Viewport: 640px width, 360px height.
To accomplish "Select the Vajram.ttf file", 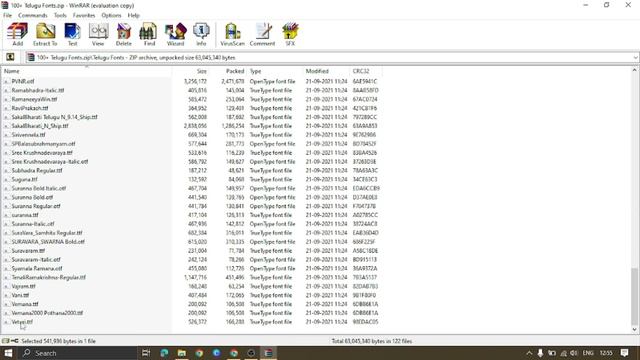I will click(23, 286).
